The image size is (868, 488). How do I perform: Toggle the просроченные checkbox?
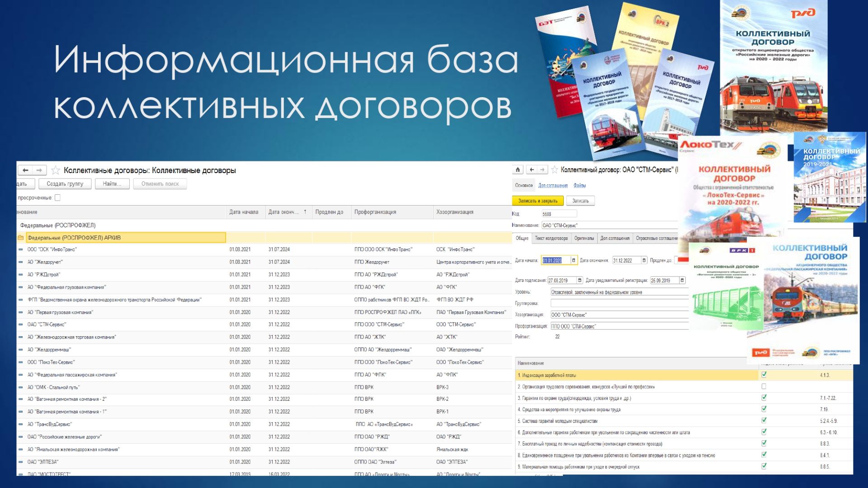[57, 197]
